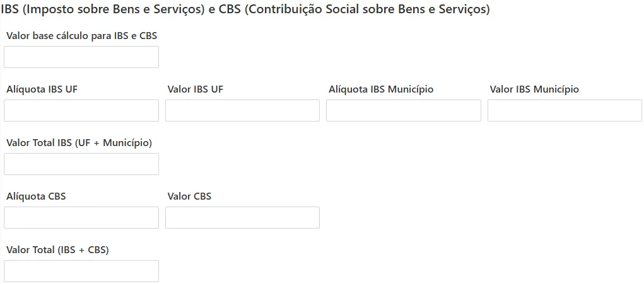Click the "Alíquota IBS UF" label text

pyautogui.click(x=42, y=89)
